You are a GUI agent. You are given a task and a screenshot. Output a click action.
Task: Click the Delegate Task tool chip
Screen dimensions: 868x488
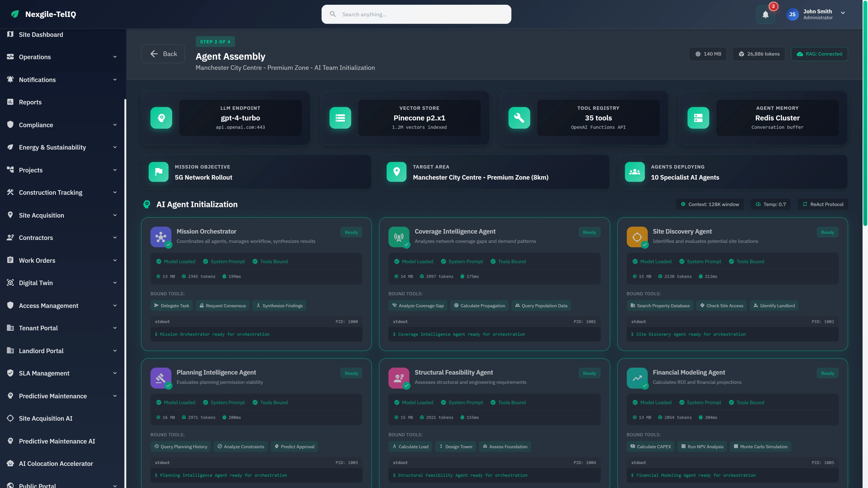tap(172, 306)
